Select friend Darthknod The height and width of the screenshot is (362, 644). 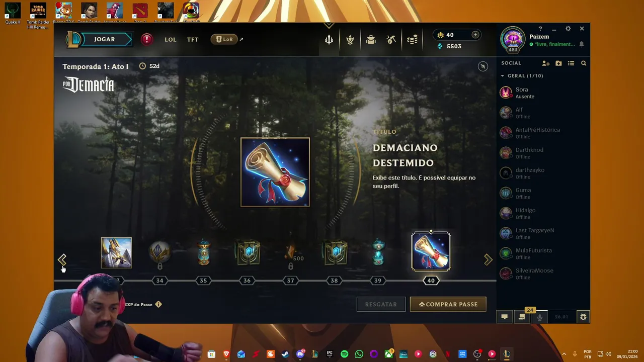point(543,153)
